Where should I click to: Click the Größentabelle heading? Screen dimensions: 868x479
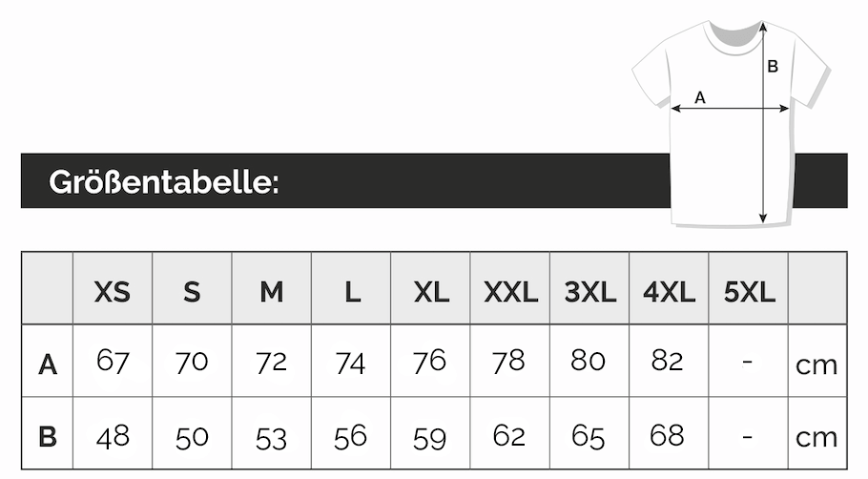[164, 180]
